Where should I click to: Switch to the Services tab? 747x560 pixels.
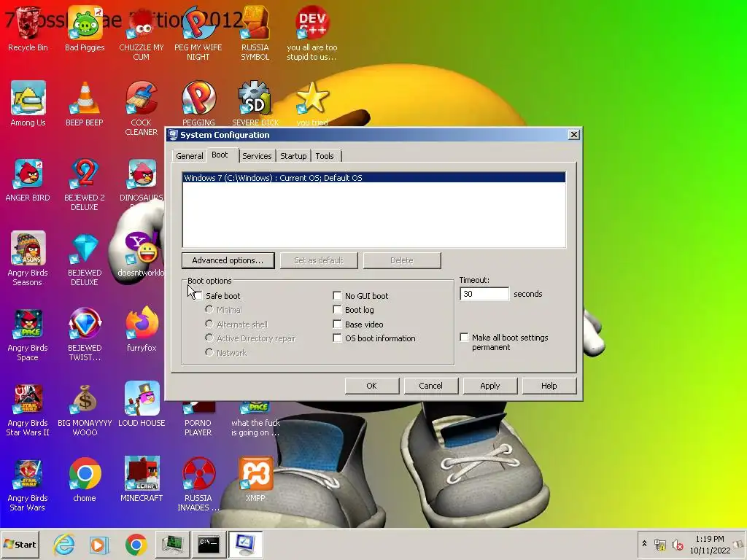(257, 156)
